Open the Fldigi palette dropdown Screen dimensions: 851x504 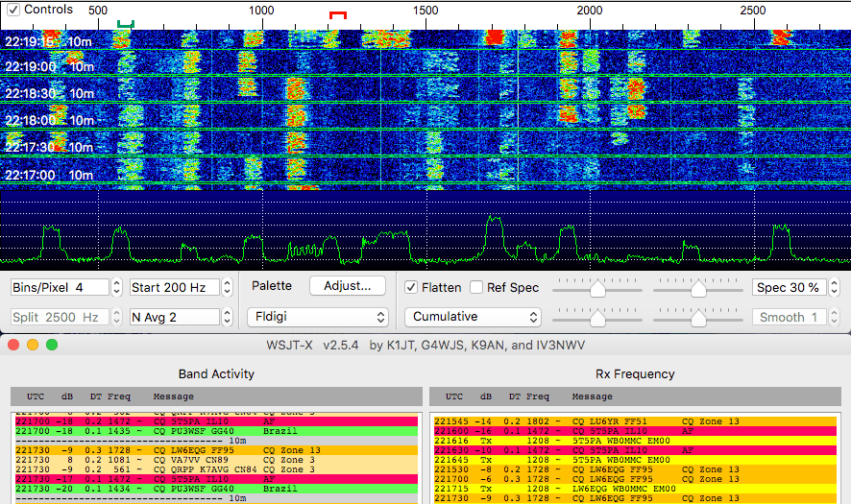[316, 317]
